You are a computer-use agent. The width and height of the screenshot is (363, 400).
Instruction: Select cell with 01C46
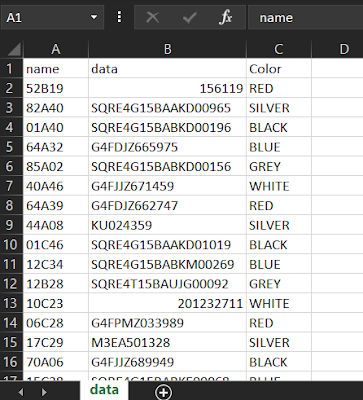tap(56, 245)
